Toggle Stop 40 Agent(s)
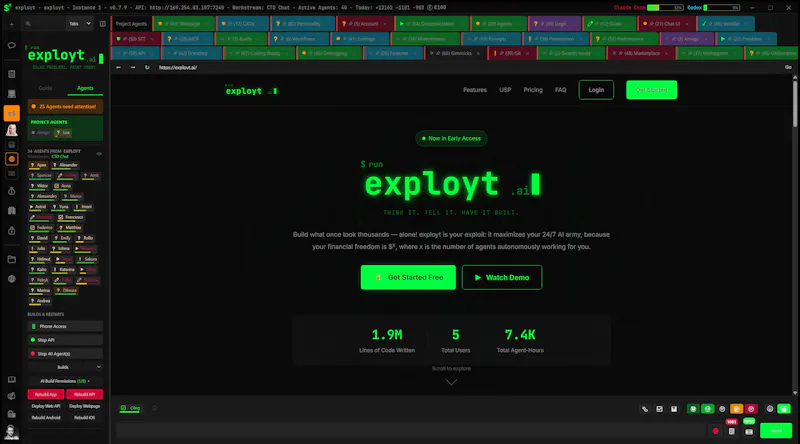Viewport: 800px width, 444px height. pos(65,354)
